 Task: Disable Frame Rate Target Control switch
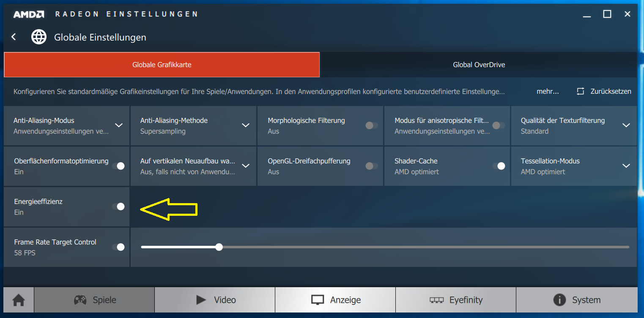[118, 247]
